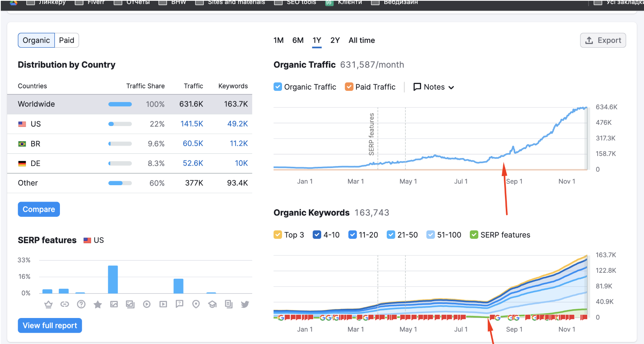644x344 pixels.
Task: Uncheck the Organic Traffic checkbox
Action: coord(278,87)
